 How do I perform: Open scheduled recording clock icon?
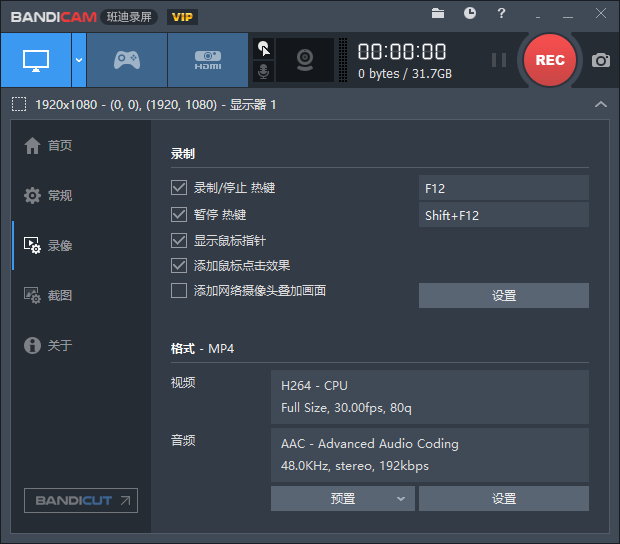tap(470, 13)
